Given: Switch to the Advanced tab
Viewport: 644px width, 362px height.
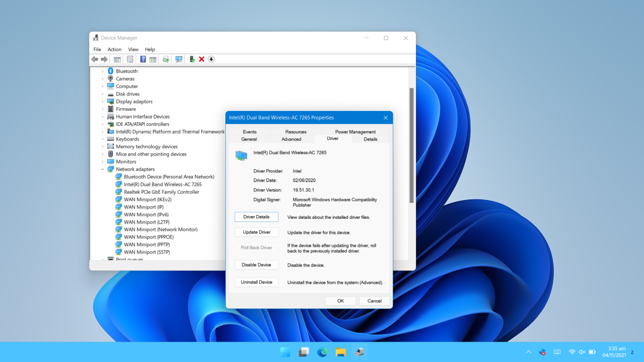Looking at the screenshot, I should [291, 139].
